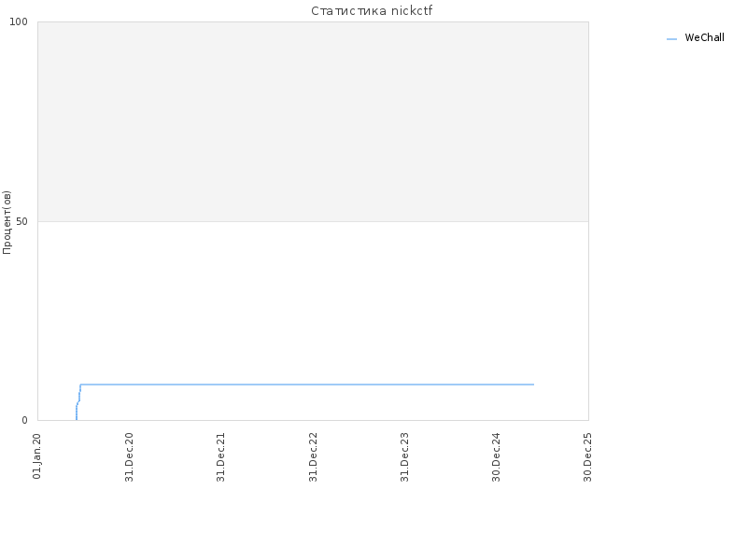Click the white lower chart area
Viewport: 747px width, 560px height.
(x=313, y=305)
